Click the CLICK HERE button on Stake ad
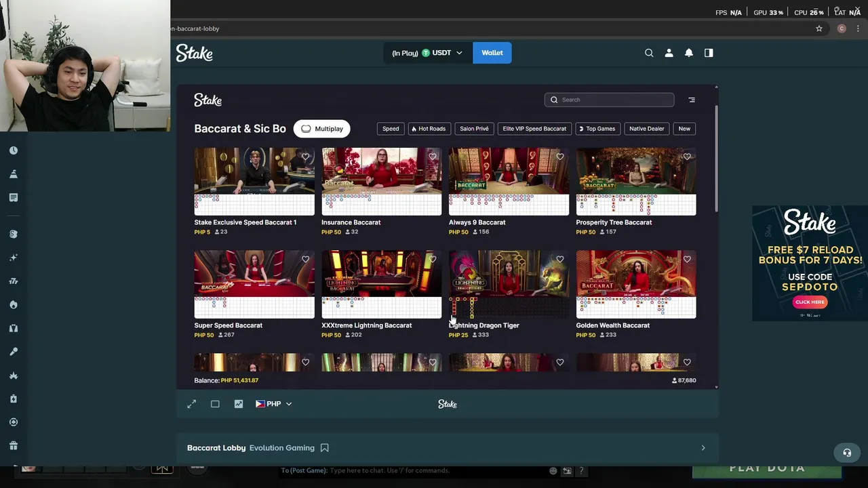 click(x=810, y=302)
